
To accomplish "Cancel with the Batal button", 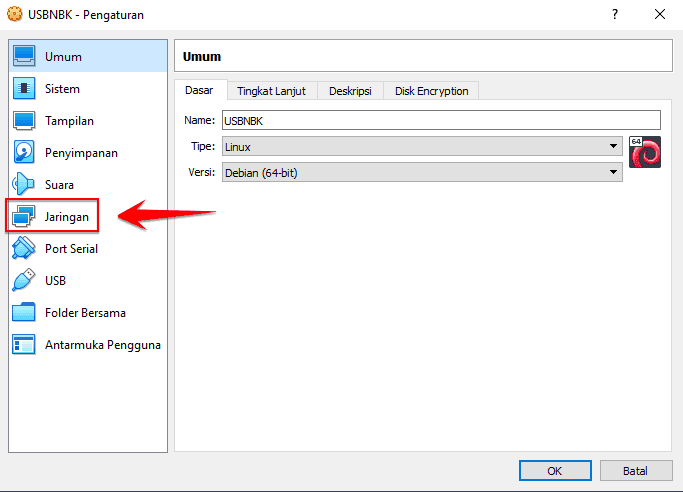I will click(x=636, y=471).
